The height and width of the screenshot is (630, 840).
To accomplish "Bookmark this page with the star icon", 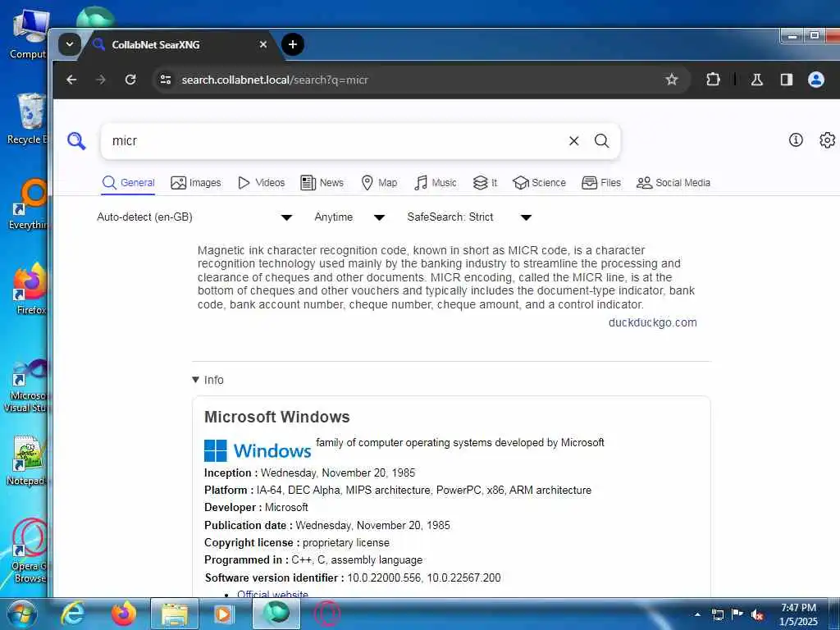I will tap(672, 80).
